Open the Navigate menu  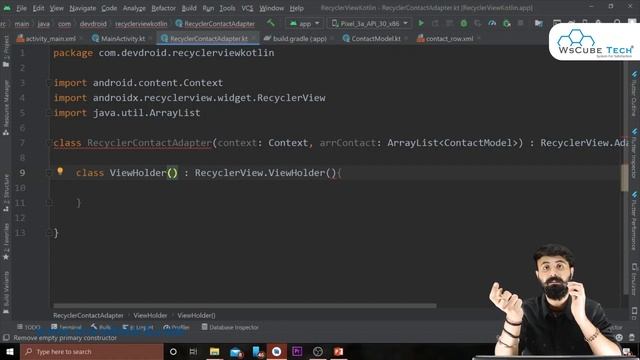pos(82,8)
